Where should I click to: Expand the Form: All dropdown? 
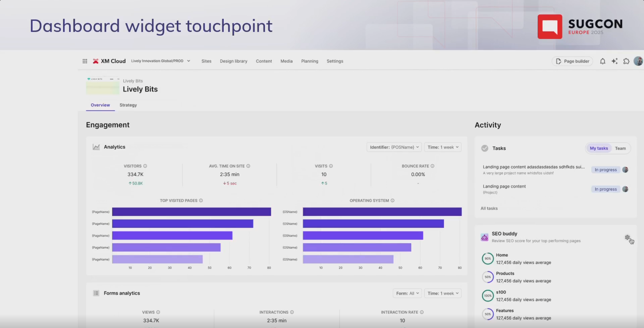(407, 293)
